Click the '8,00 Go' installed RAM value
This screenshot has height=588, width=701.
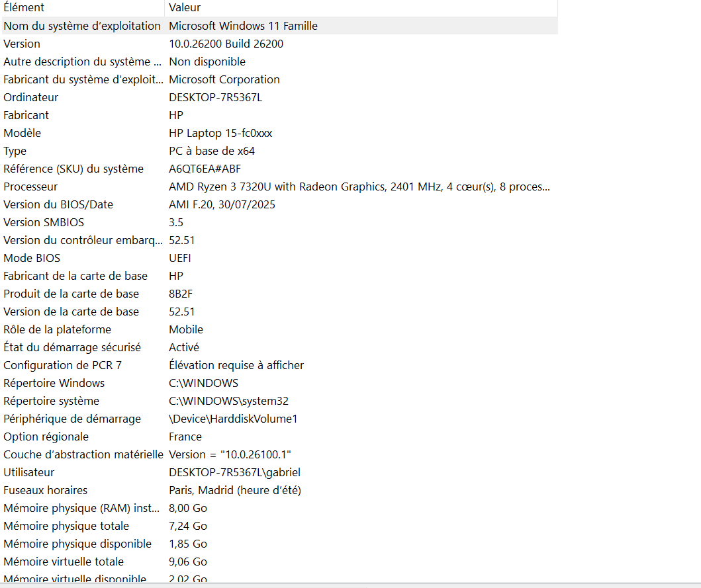[188, 509]
